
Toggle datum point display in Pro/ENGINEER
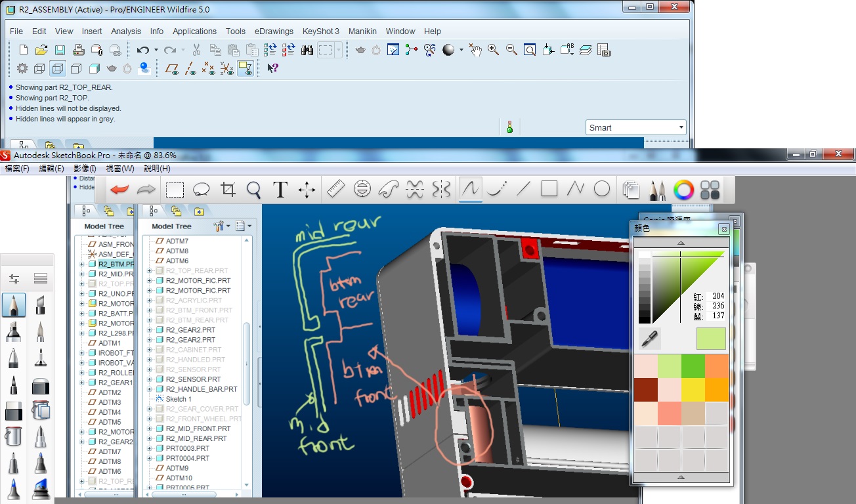click(209, 68)
